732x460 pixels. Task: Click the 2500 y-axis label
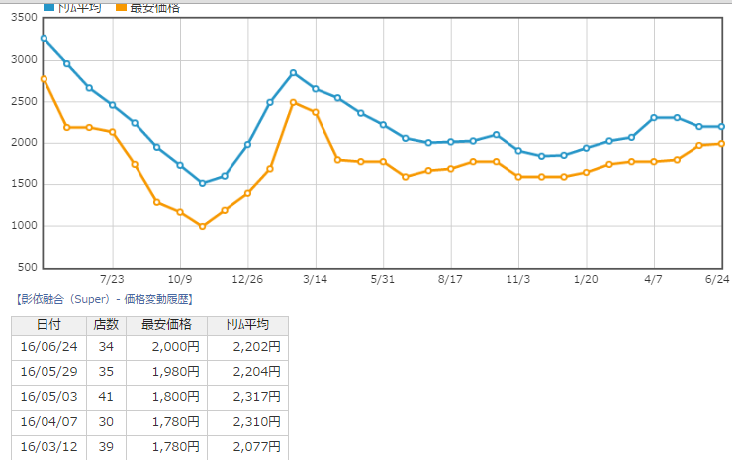click(x=24, y=101)
